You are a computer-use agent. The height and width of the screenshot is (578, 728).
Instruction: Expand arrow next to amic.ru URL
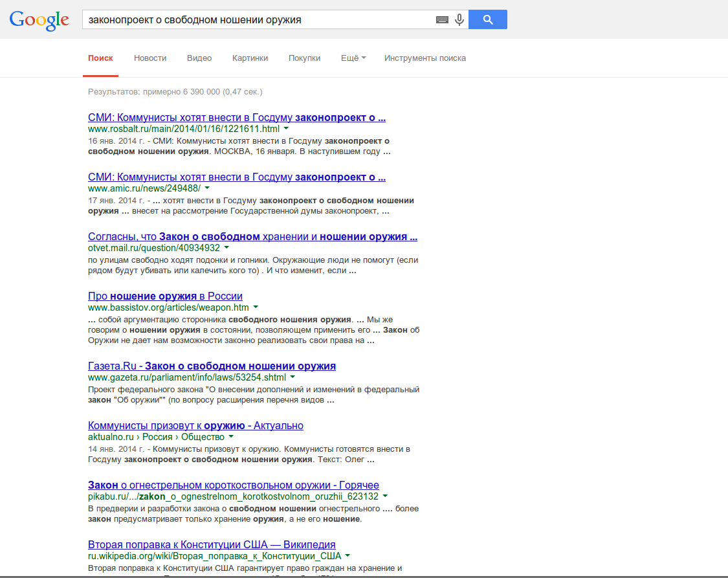tap(207, 188)
